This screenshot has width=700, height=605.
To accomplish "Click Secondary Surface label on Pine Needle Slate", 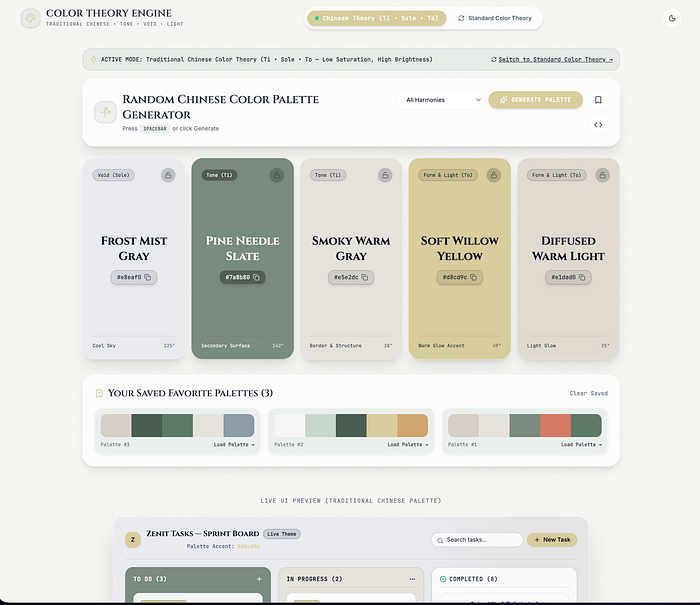I will pos(225,346).
